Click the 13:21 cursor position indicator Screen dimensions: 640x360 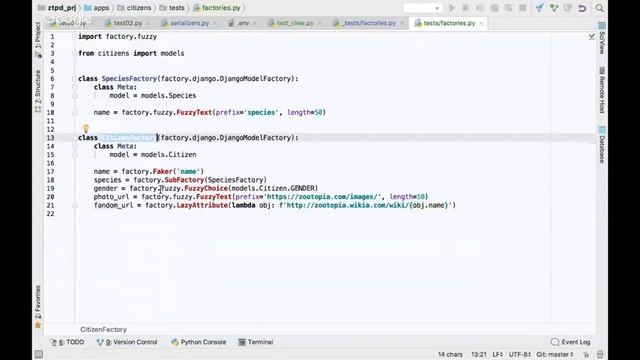point(479,354)
